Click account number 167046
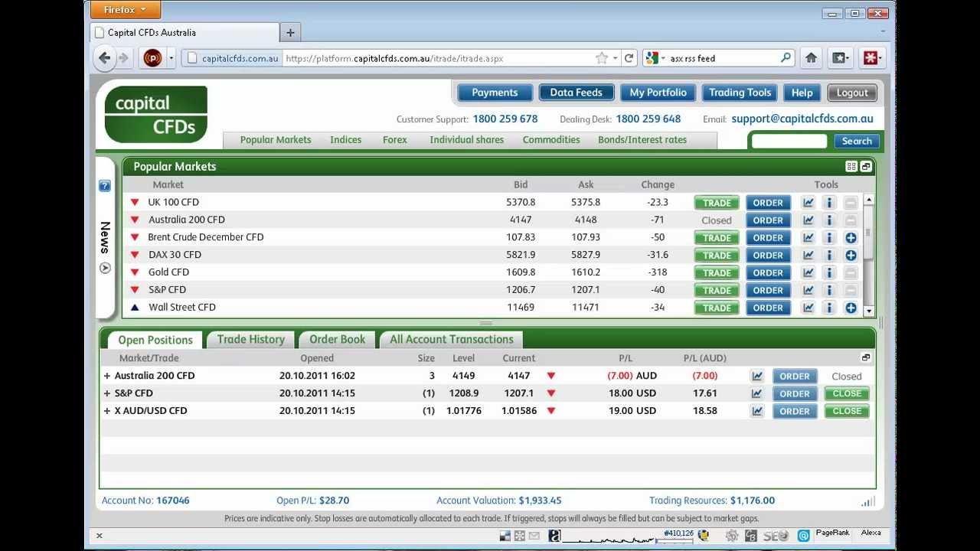 pyautogui.click(x=173, y=500)
